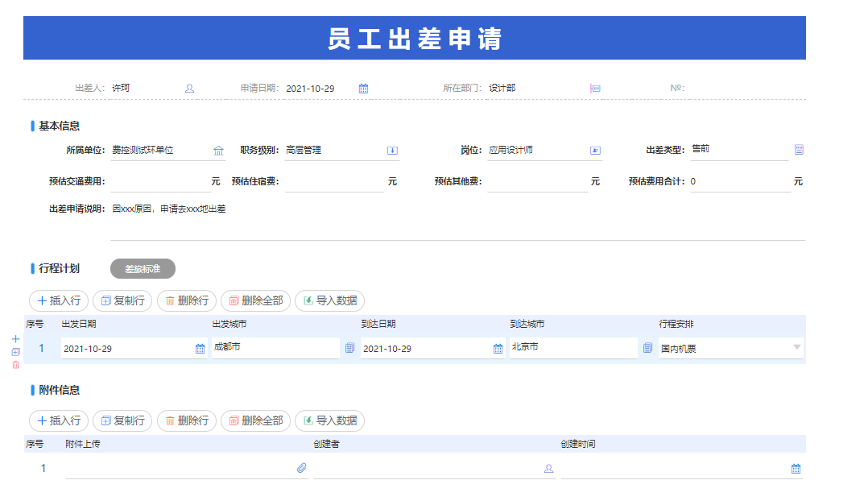The width and height of the screenshot is (868, 501).
Task: Click the building icon for 所属单位
Action: coord(219,151)
